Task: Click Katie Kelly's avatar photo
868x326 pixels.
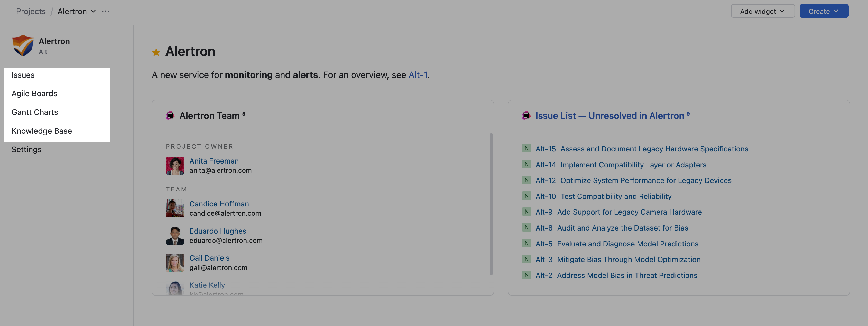Action: (174, 289)
